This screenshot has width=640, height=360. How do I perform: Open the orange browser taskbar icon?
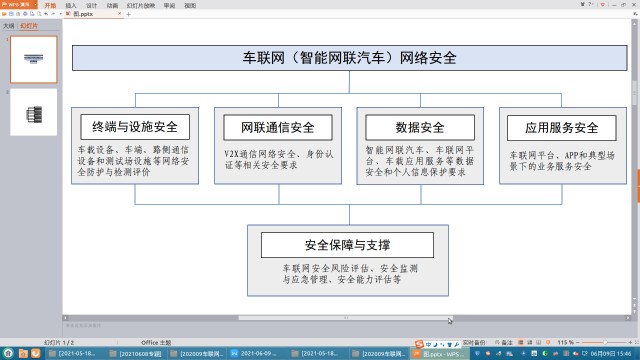coord(36,353)
